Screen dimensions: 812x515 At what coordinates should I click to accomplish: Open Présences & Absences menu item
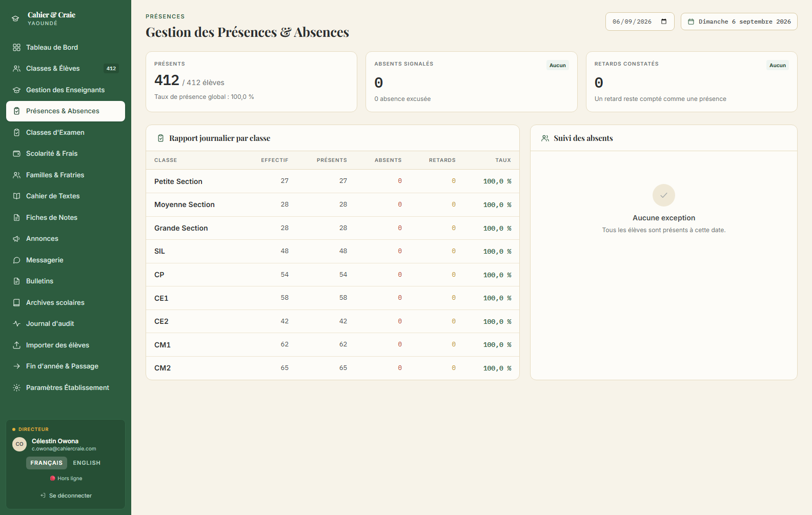pos(66,111)
